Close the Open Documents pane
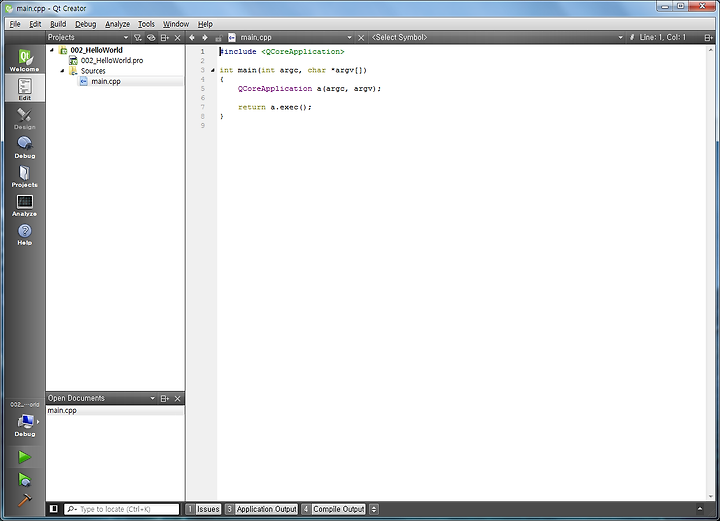720x521 pixels. pyautogui.click(x=178, y=398)
